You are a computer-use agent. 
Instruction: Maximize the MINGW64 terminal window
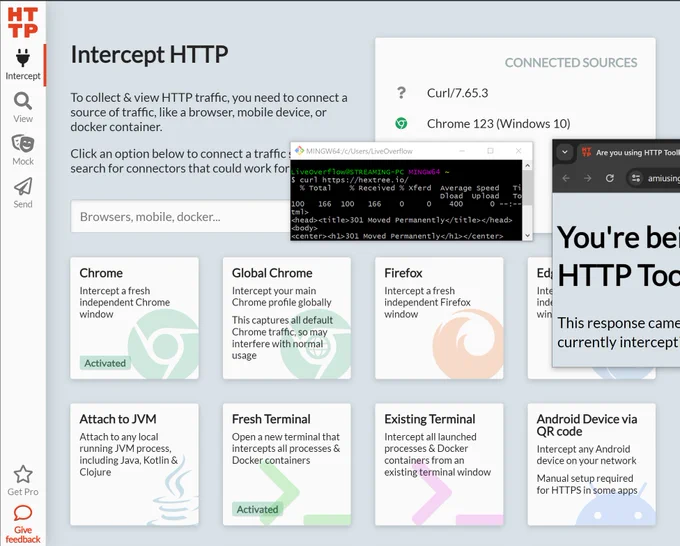point(490,151)
